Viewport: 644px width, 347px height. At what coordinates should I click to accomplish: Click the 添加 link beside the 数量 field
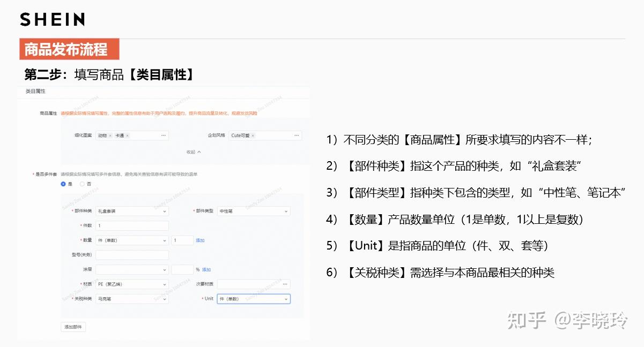point(199,240)
